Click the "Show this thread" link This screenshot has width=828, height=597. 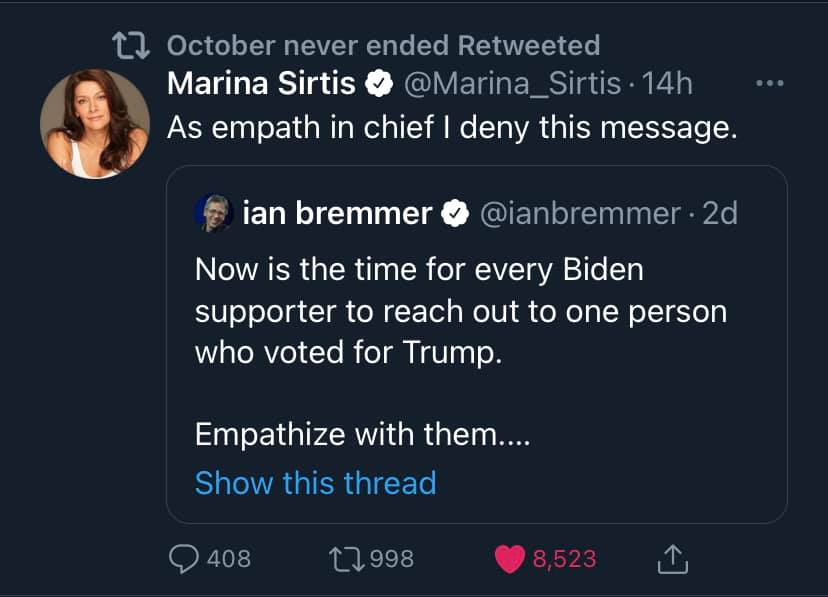pyautogui.click(x=315, y=483)
